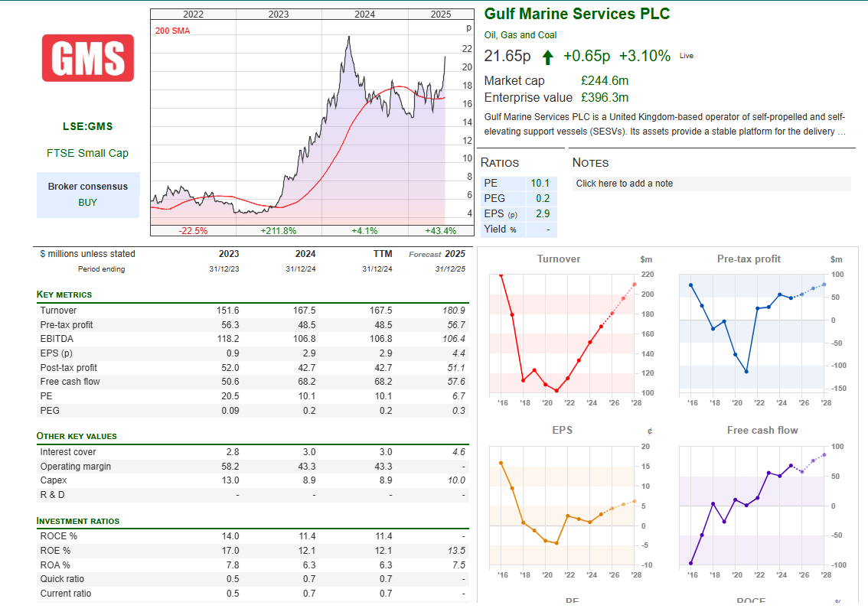Open the FTSE Small Cap index link

(87, 153)
